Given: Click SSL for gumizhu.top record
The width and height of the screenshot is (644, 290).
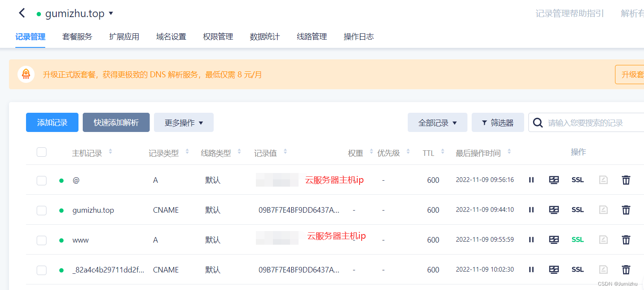Looking at the screenshot, I should tap(577, 210).
